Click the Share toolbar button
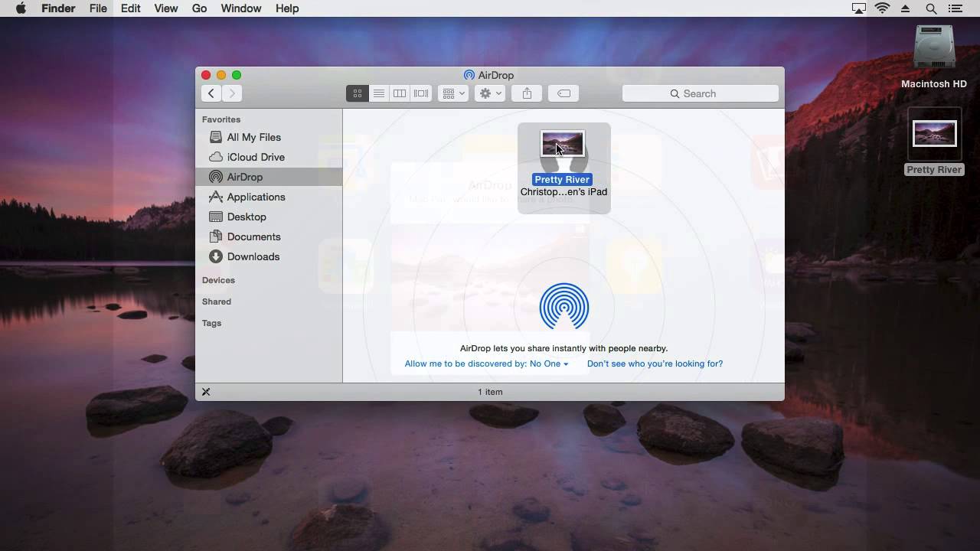980x551 pixels. [x=527, y=93]
